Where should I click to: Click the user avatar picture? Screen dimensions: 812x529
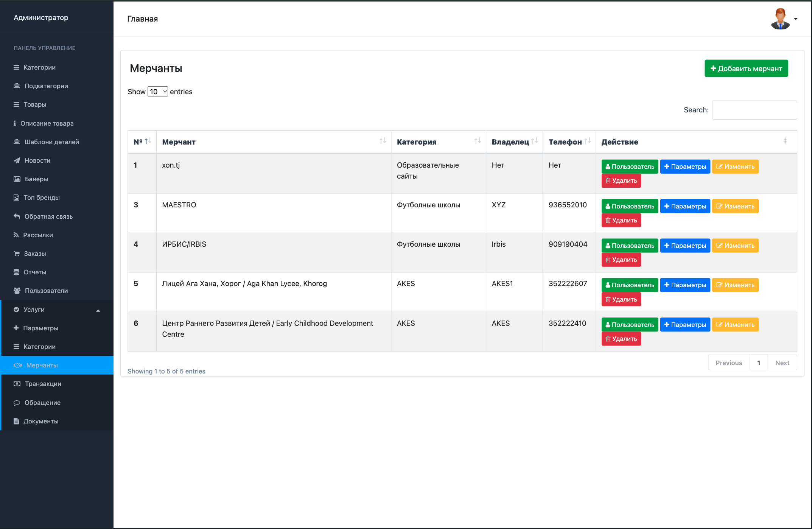(780, 19)
